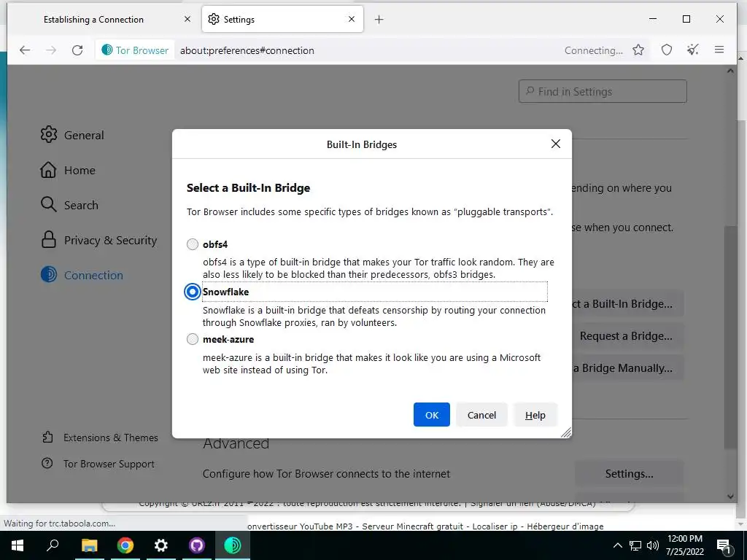Image resolution: width=747 pixels, height=560 pixels.
Task: Click the volume speaker icon in tray
Action: [x=653, y=545]
